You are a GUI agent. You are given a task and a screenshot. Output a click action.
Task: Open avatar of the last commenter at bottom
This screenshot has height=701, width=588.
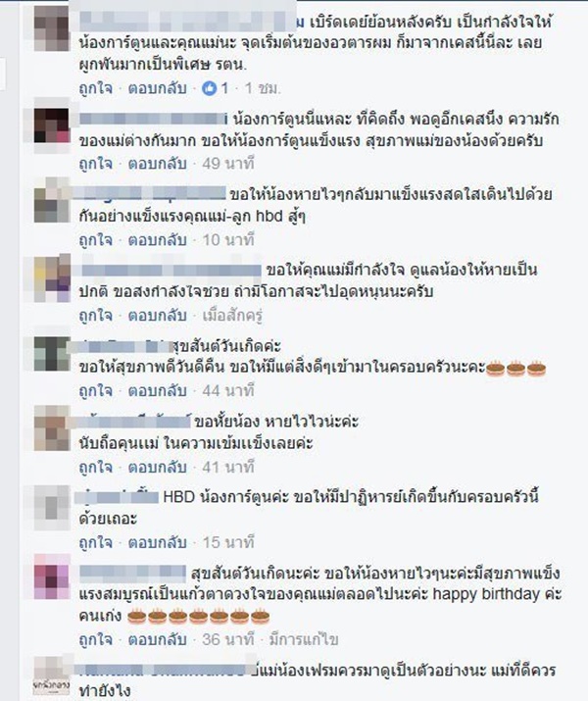[52, 676]
